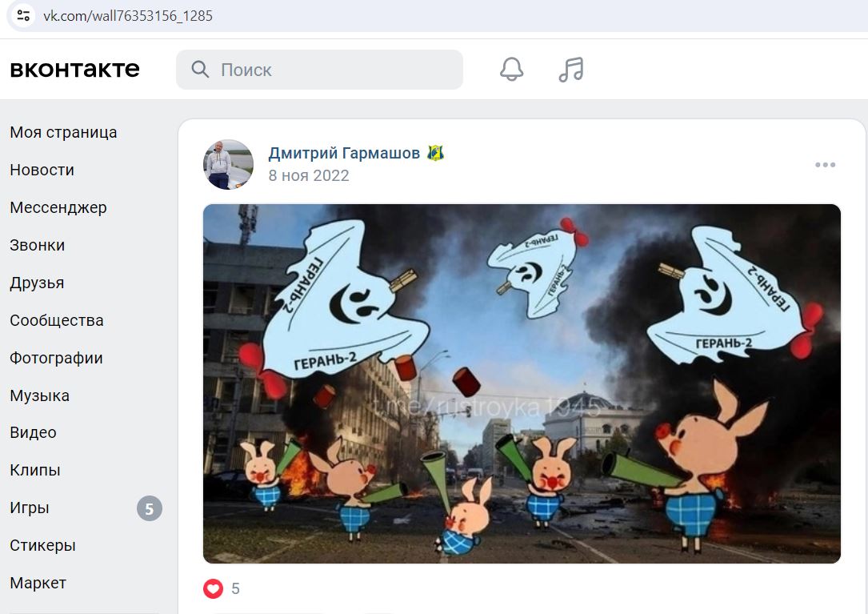Open Стикеры section
The width and height of the screenshot is (868, 614).
(x=42, y=545)
